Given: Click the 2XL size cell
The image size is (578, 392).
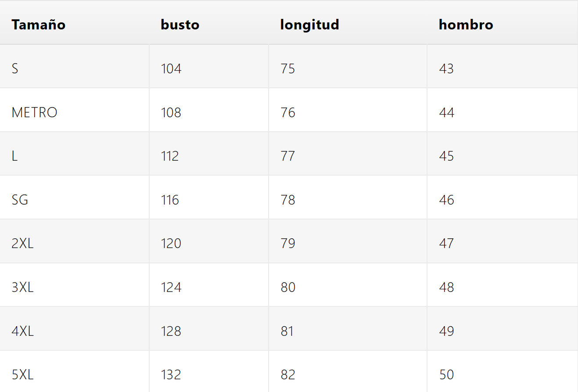Looking at the screenshot, I should [x=22, y=244].
